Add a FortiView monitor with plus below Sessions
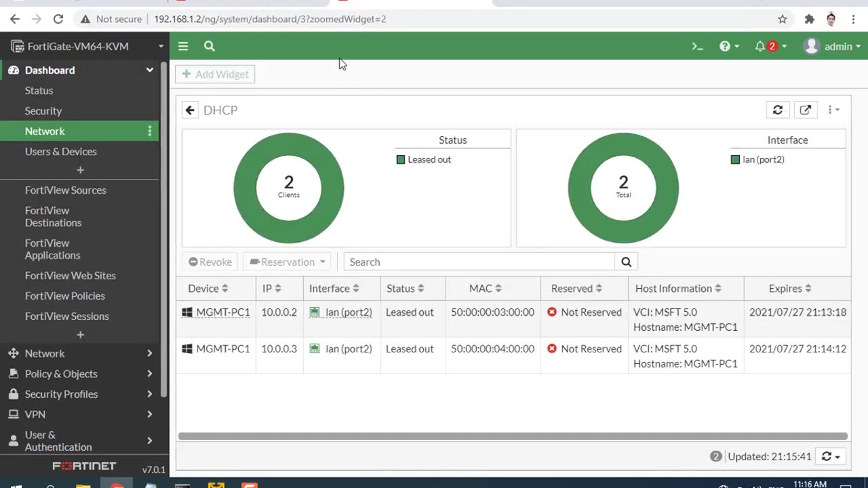The height and width of the screenshot is (488, 868). [80, 335]
